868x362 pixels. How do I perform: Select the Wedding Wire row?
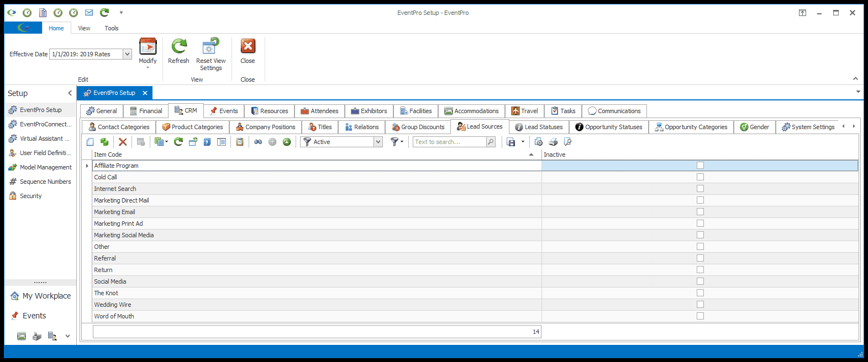pos(475,305)
